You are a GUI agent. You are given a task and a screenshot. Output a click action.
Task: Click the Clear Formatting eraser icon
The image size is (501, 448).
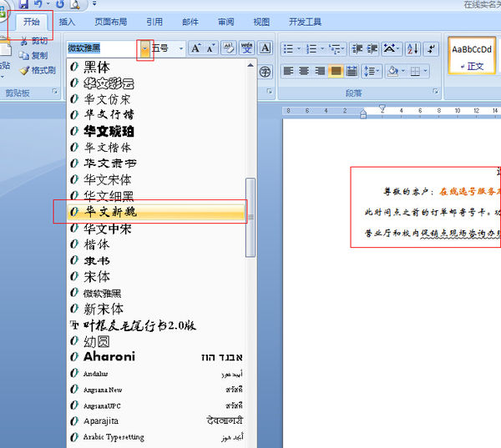229,48
